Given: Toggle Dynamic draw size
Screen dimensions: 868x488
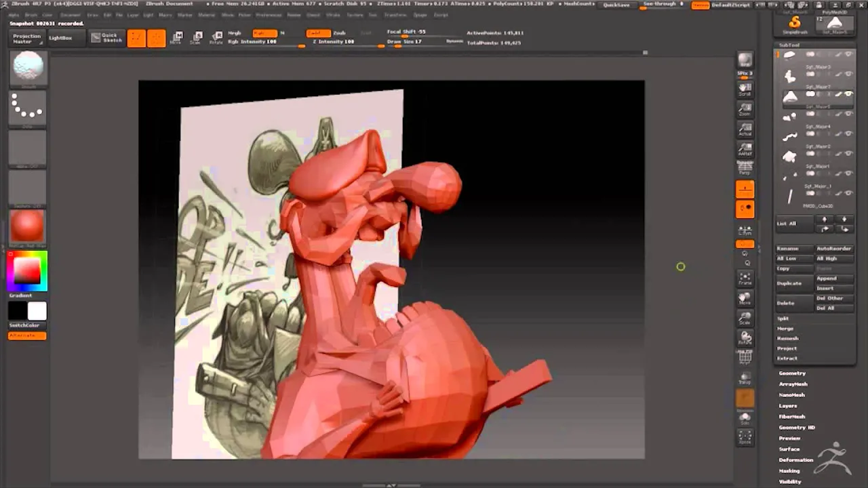Looking at the screenshot, I should pos(455,42).
